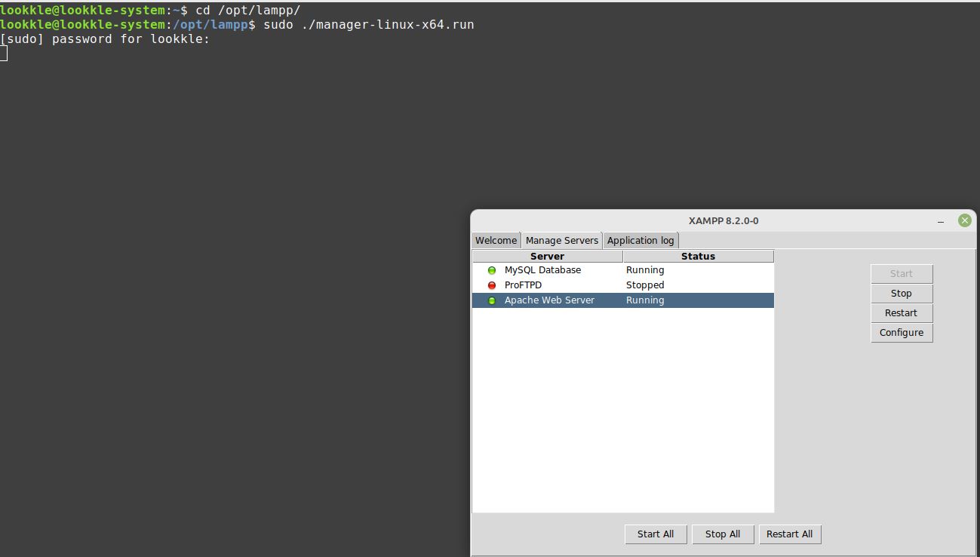The height and width of the screenshot is (557, 980).
Task: Switch to the Welcome tab
Action: coord(496,240)
